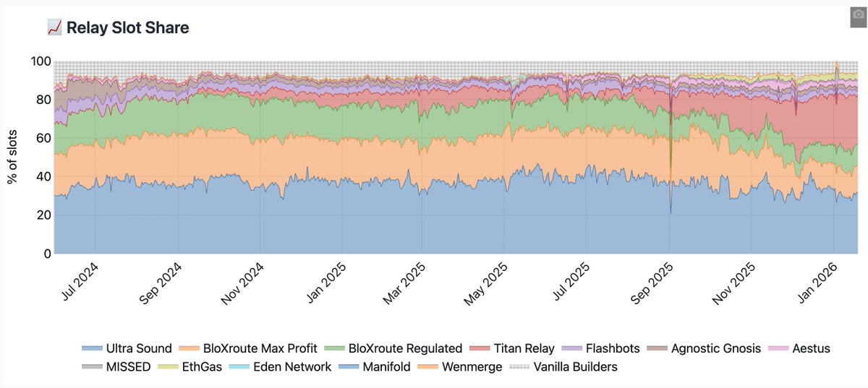Click the 60 y-axis tick label
The height and width of the screenshot is (388, 868).
pyautogui.click(x=44, y=138)
